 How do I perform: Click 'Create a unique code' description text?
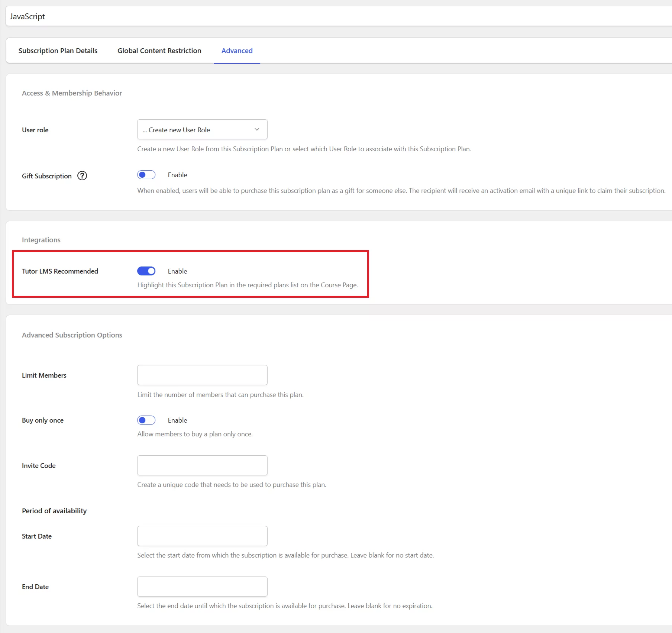point(232,485)
